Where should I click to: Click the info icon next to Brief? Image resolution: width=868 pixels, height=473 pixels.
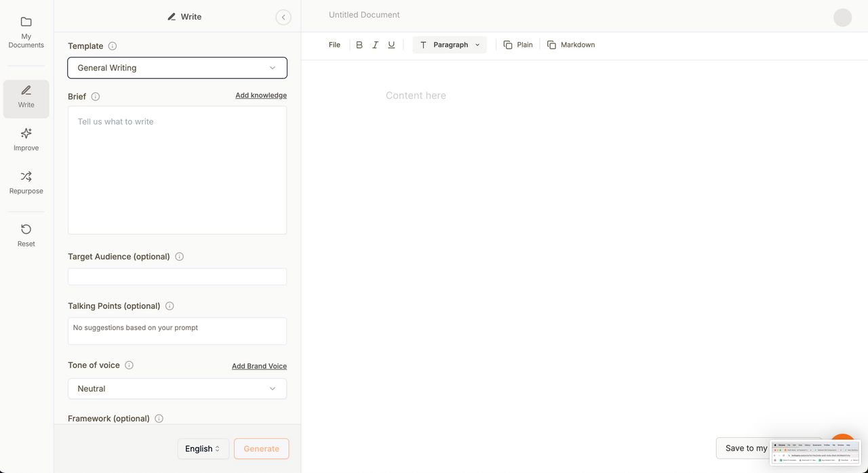click(96, 96)
